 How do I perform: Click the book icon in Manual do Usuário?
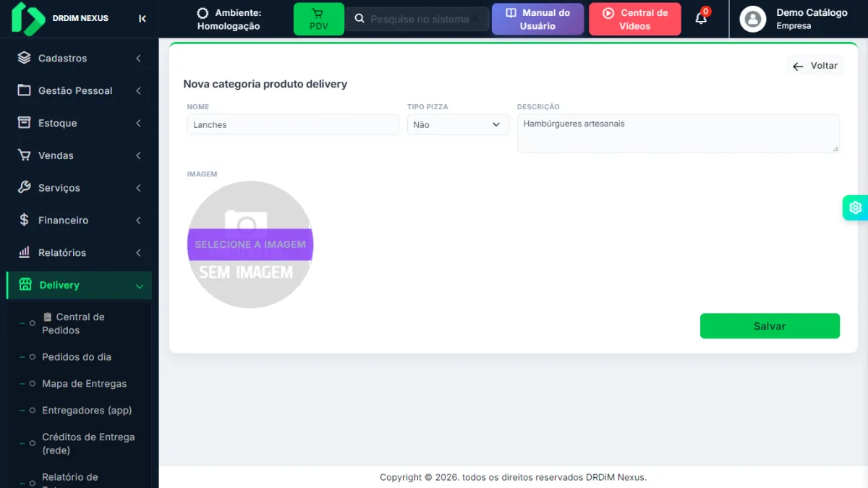click(x=511, y=13)
